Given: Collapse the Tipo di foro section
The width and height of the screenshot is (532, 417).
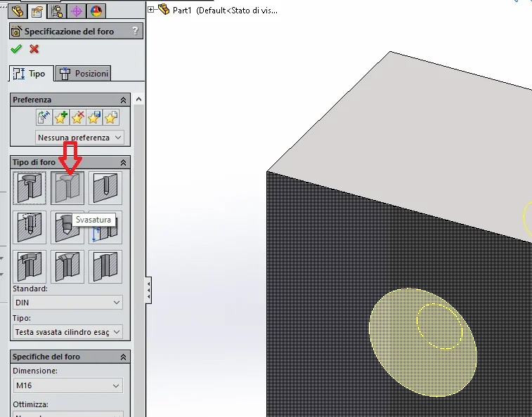Looking at the screenshot, I should (123, 163).
